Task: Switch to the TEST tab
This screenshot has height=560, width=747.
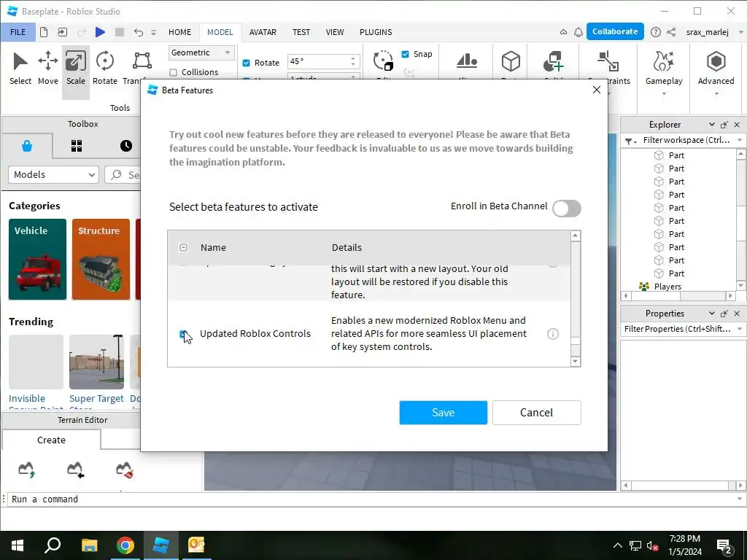Action: 301,32
